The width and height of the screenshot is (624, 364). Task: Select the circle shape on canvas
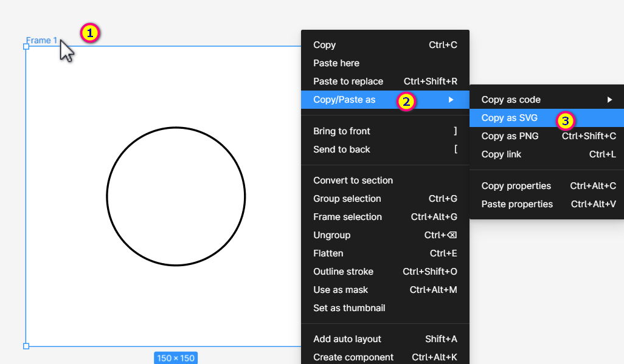point(176,128)
